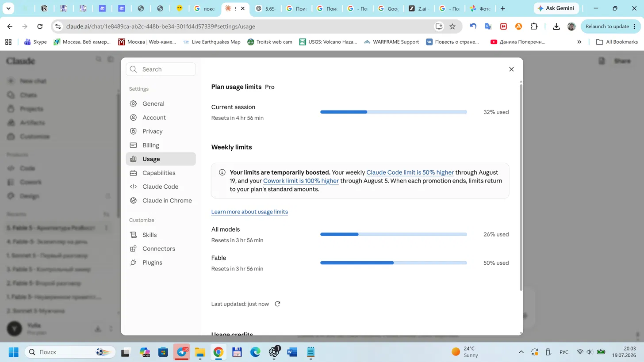The height and width of the screenshot is (362, 644).
Task: Close the settings dialog with the X
Action: (511, 69)
